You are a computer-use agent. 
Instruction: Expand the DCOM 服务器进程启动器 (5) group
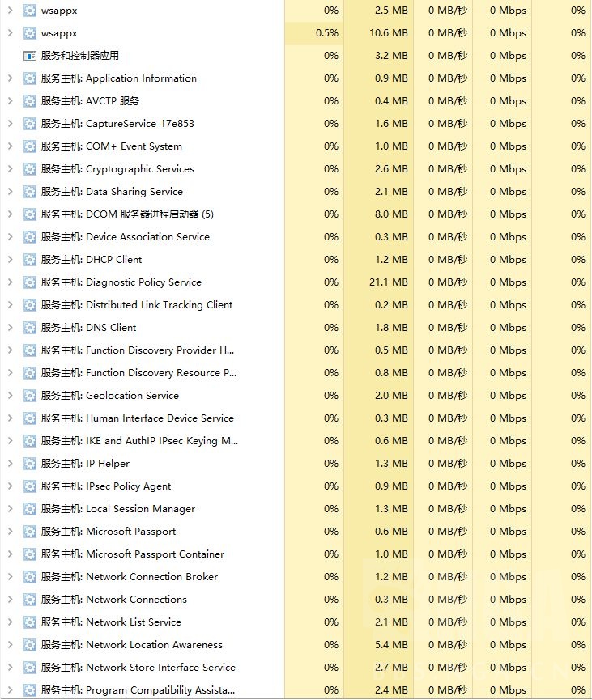tap(10, 214)
